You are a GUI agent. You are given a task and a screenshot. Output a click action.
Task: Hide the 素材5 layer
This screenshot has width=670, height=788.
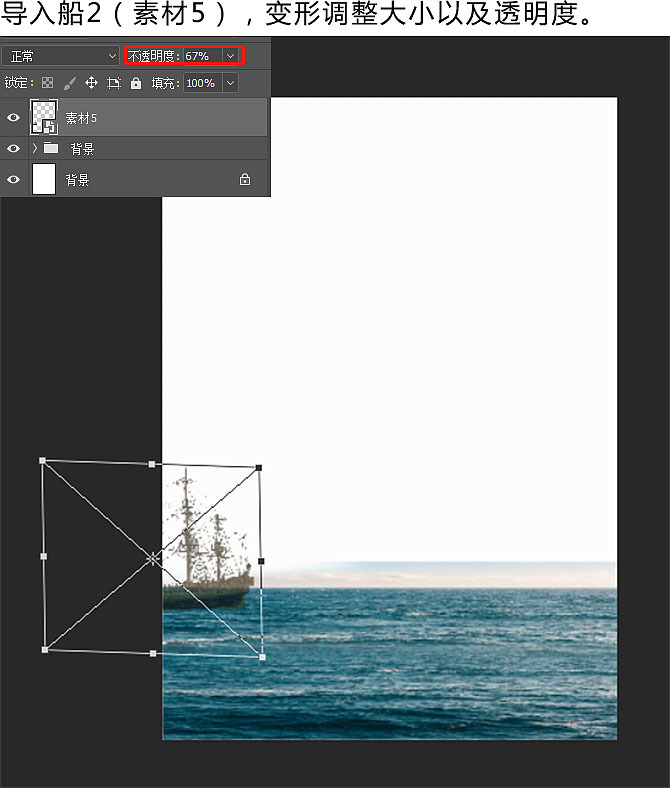point(13,118)
